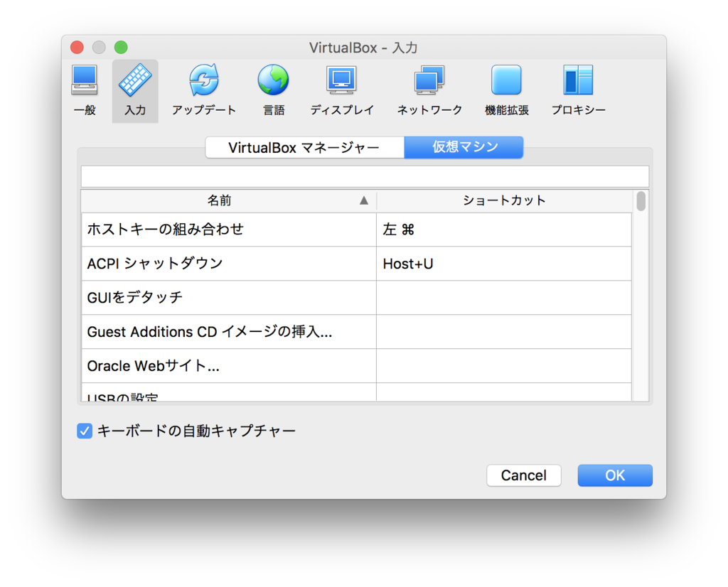
Task: Select the Oracle Webサイト row
Action: click(x=357, y=366)
